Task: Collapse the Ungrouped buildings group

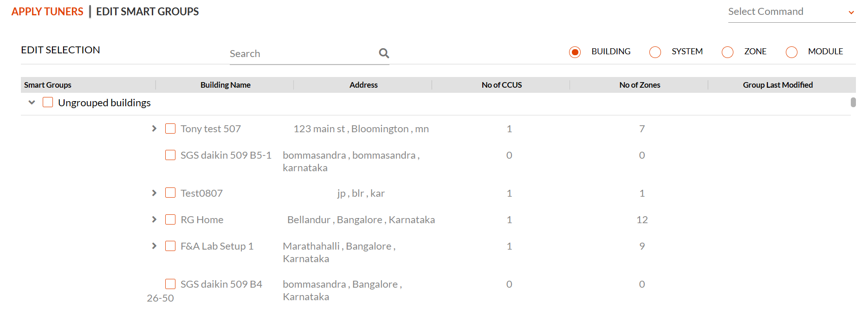Action: point(32,103)
